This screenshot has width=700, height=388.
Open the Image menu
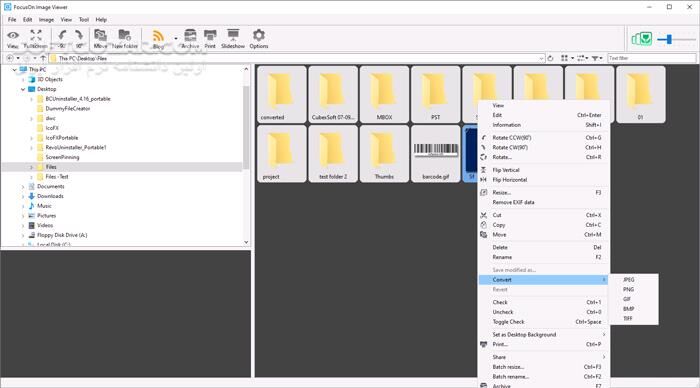click(x=46, y=20)
